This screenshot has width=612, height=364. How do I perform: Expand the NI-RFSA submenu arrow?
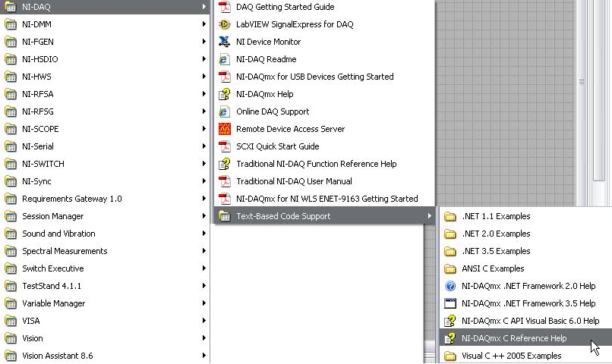coord(203,94)
